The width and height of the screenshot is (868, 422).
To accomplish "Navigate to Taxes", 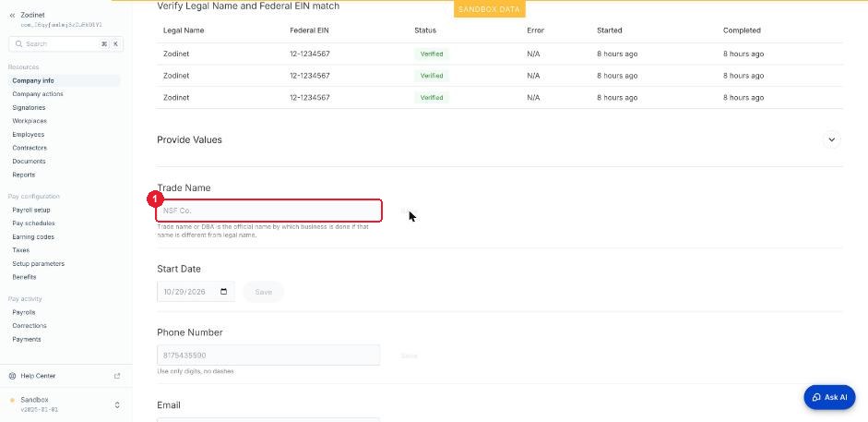I will tap(21, 250).
